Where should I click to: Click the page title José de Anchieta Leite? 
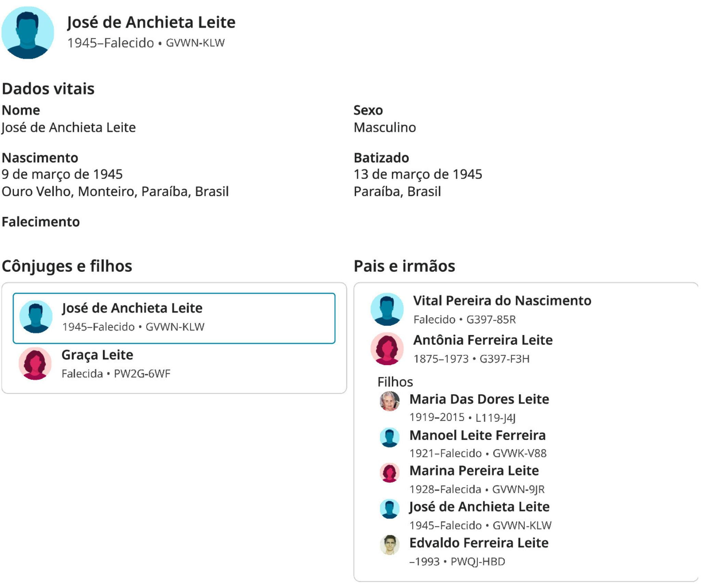point(151,22)
